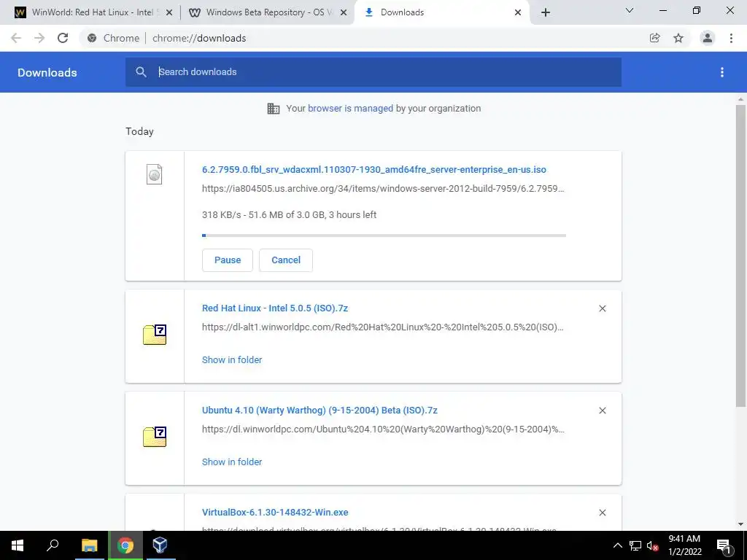Click the 7z archive icon for Ubuntu 4.10
Screen dimensions: 747x560
[x=155, y=436]
